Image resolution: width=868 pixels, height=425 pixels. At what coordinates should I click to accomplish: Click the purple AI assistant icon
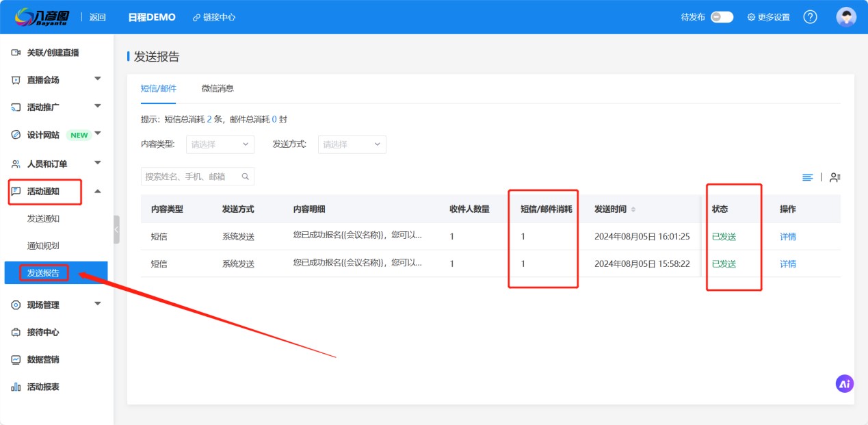tap(845, 384)
